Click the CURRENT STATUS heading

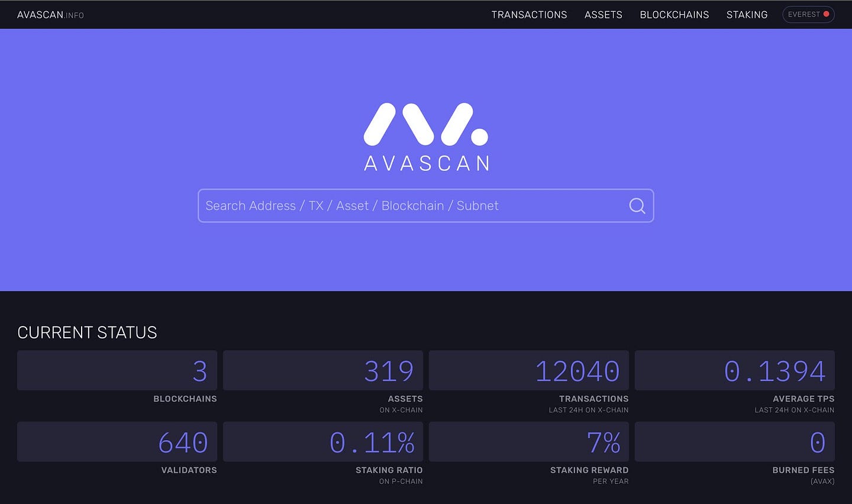click(87, 332)
